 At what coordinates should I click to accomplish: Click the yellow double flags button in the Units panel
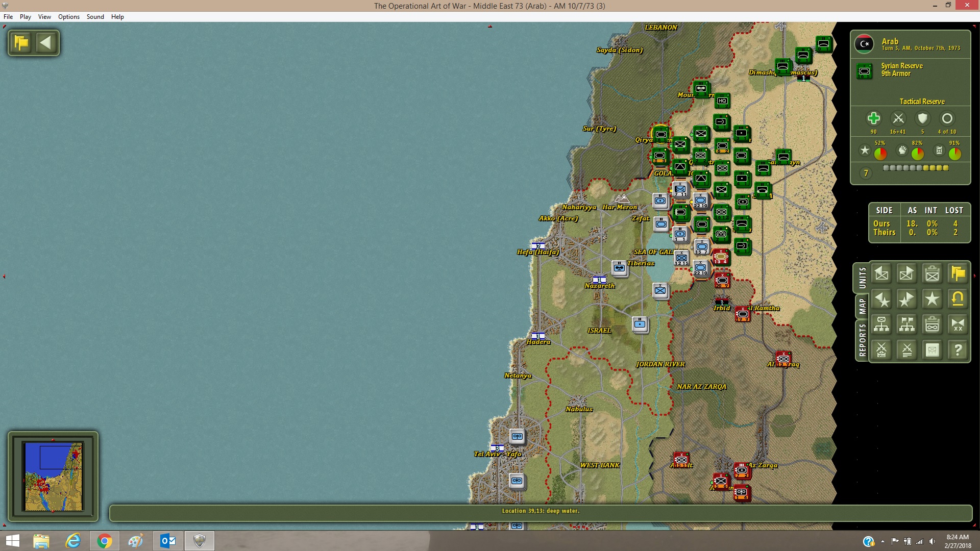tap(958, 274)
